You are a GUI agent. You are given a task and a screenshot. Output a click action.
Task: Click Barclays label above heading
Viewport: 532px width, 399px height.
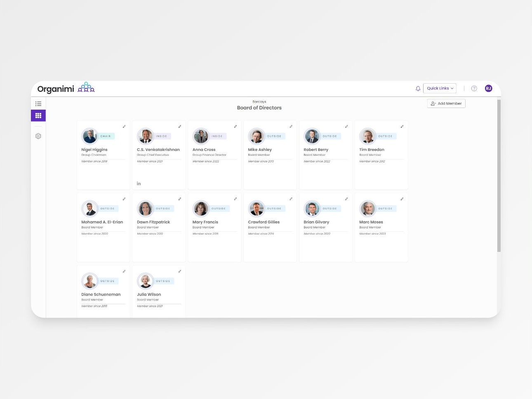click(x=259, y=102)
